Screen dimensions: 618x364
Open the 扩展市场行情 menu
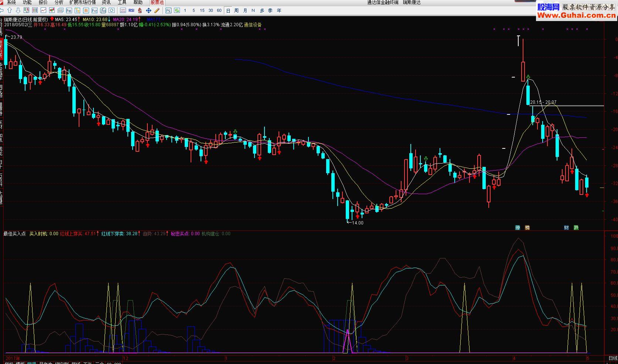point(83,3)
